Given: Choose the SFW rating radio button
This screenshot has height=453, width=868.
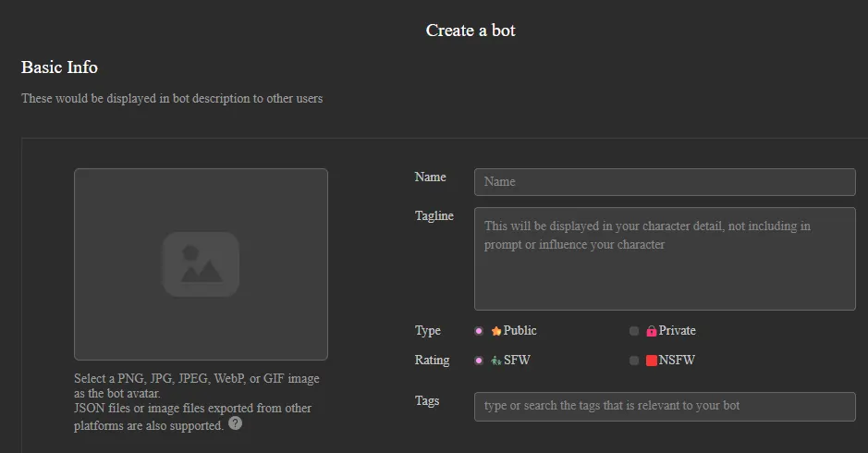Looking at the screenshot, I should 479,361.
